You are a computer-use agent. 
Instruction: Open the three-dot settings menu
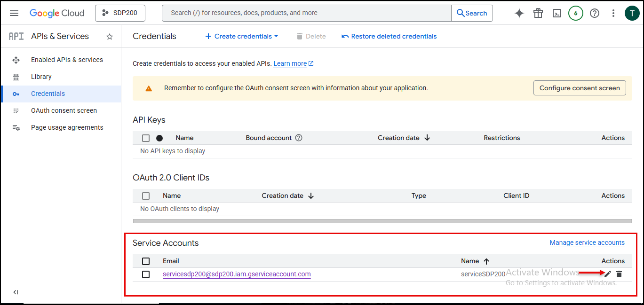(613, 13)
